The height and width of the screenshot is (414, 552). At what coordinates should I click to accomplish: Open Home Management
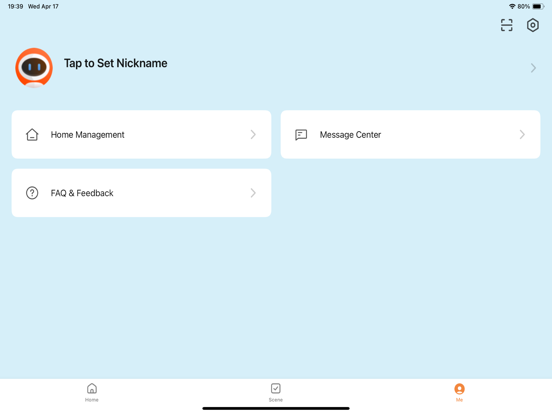point(141,134)
